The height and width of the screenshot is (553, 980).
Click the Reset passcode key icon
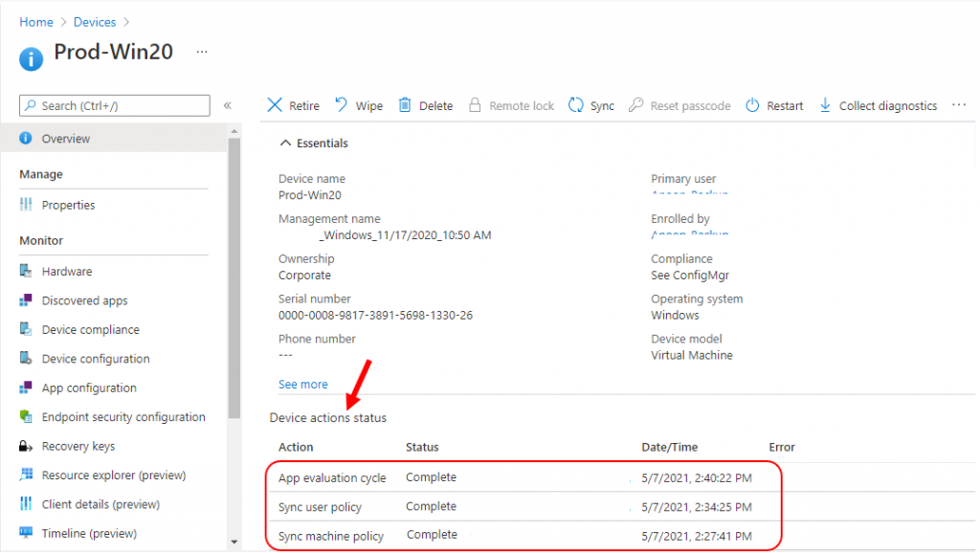(635, 105)
